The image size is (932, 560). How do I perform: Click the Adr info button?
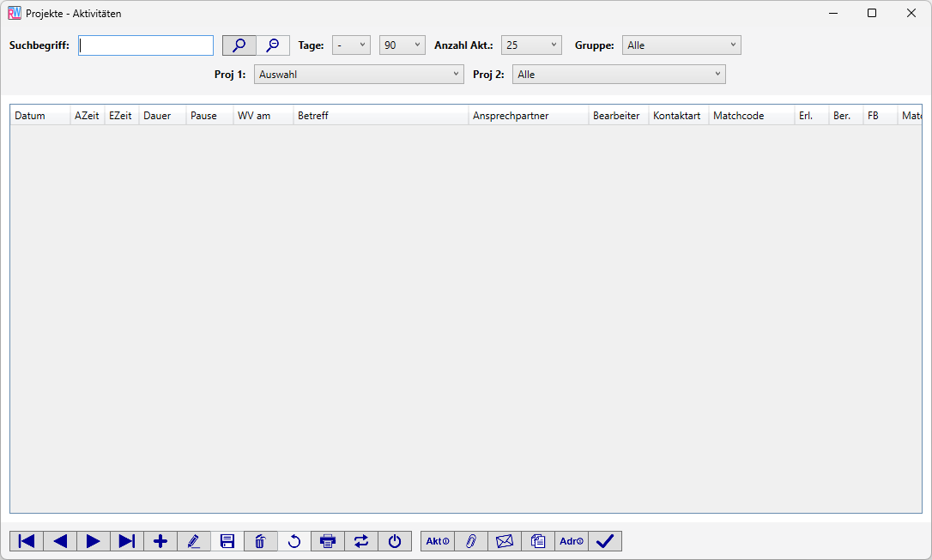pos(572,541)
